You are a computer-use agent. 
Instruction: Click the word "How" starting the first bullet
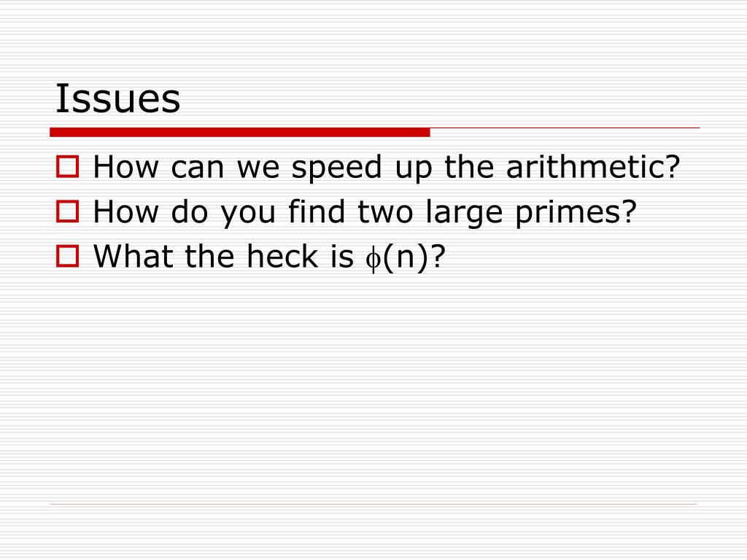tap(125, 167)
